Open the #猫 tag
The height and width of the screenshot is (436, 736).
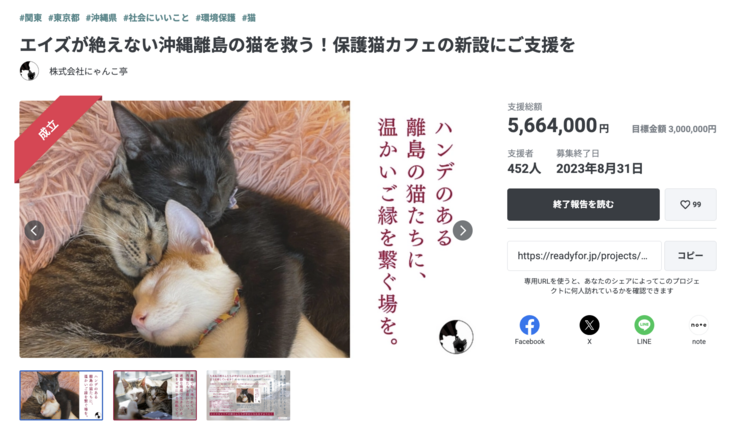[249, 18]
